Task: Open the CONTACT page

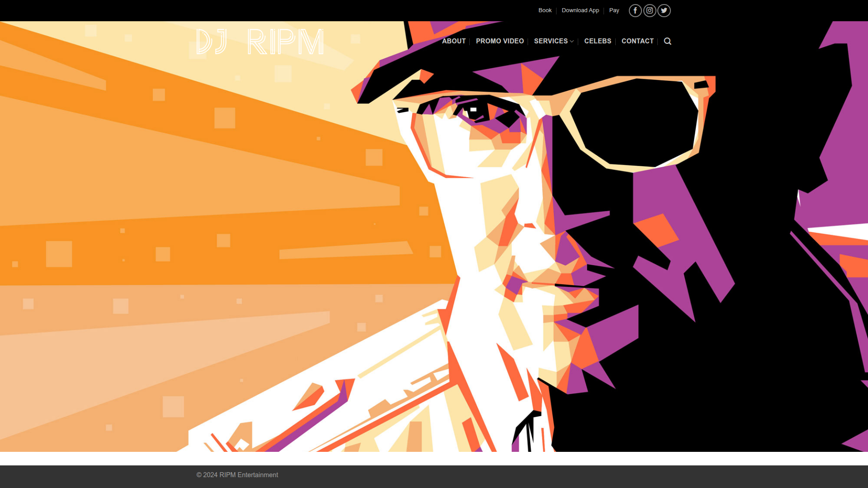Action: (637, 41)
